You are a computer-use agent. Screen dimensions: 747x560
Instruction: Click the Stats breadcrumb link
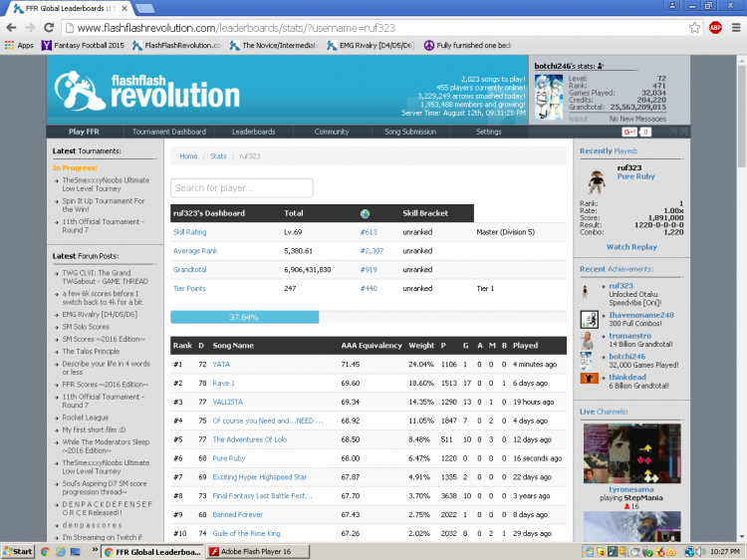pos(218,156)
